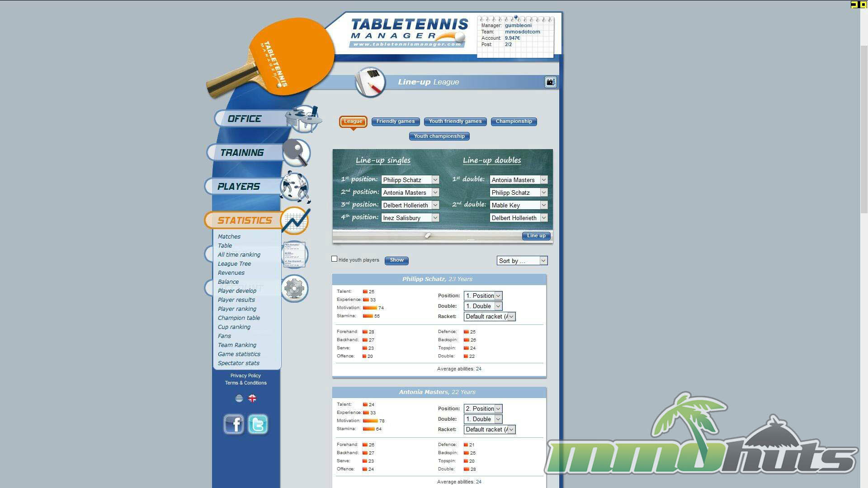The height and width of the screenshot is (488, 868).
Task: Select the English flag language icon
Action: click(x=252, y=399)
